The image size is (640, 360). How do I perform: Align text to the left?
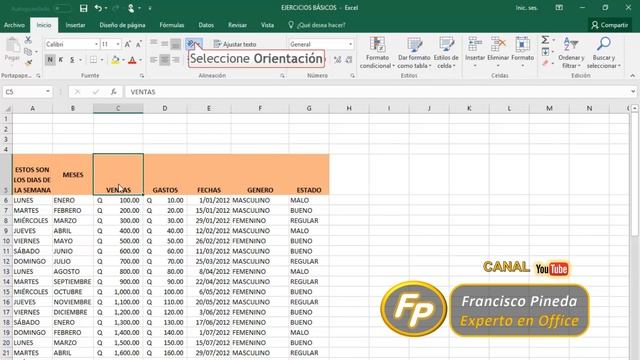click(153, 60)
